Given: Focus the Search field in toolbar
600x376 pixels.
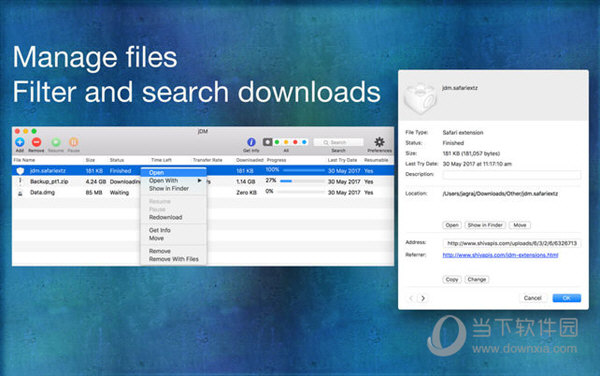Looking at the screenshot, I should pos(338,142).
